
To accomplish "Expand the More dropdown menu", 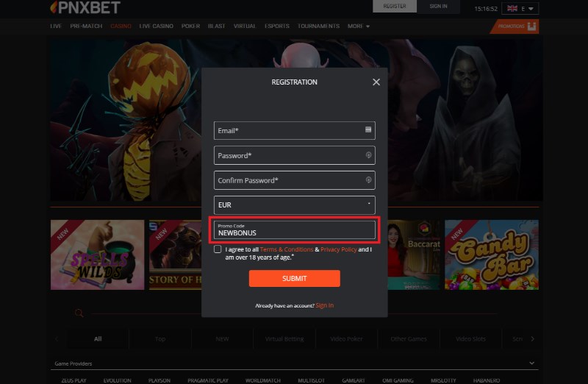I will click(359, 26).
